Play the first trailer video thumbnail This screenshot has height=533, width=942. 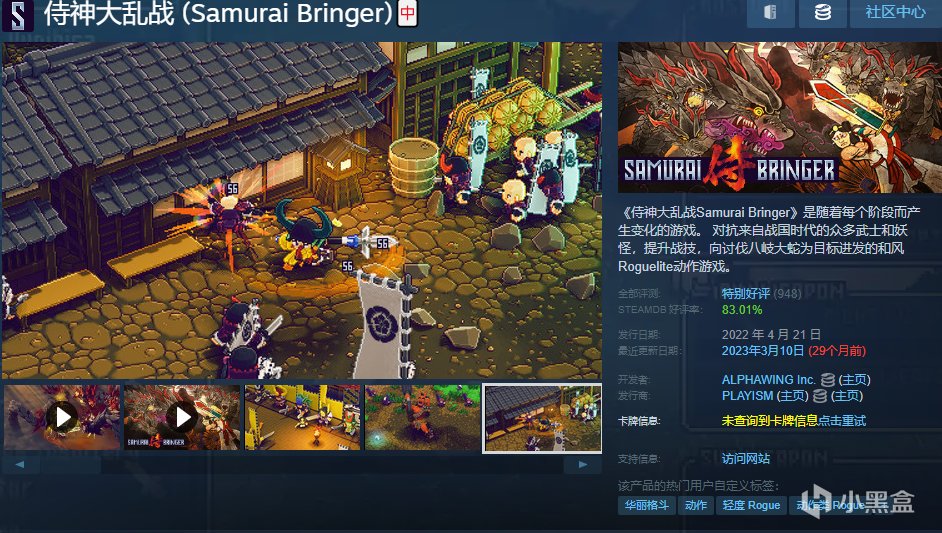tap(62, 417)
